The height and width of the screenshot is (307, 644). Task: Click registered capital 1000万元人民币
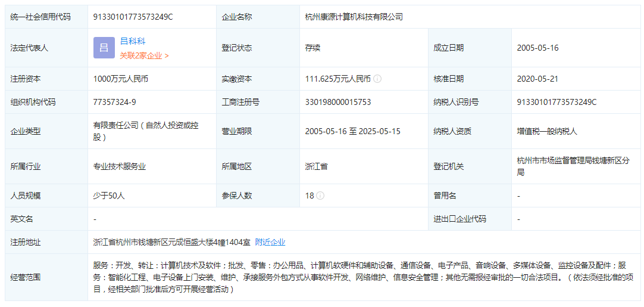point(121,79)
